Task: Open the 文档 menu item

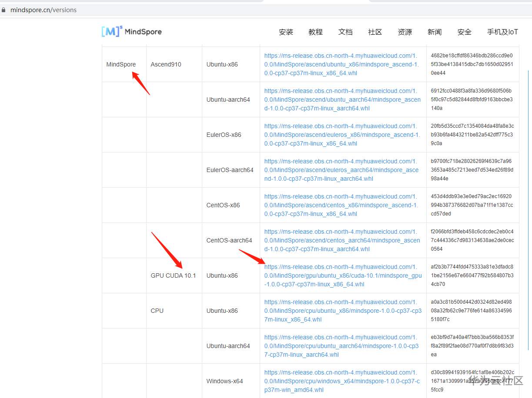Action: tap(345, 32)
